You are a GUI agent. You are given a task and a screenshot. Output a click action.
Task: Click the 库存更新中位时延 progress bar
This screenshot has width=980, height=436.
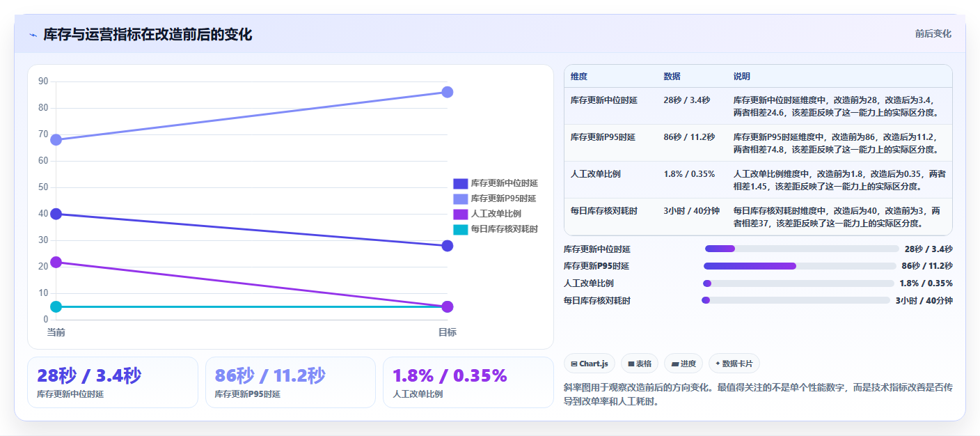(x=802, y=249)
